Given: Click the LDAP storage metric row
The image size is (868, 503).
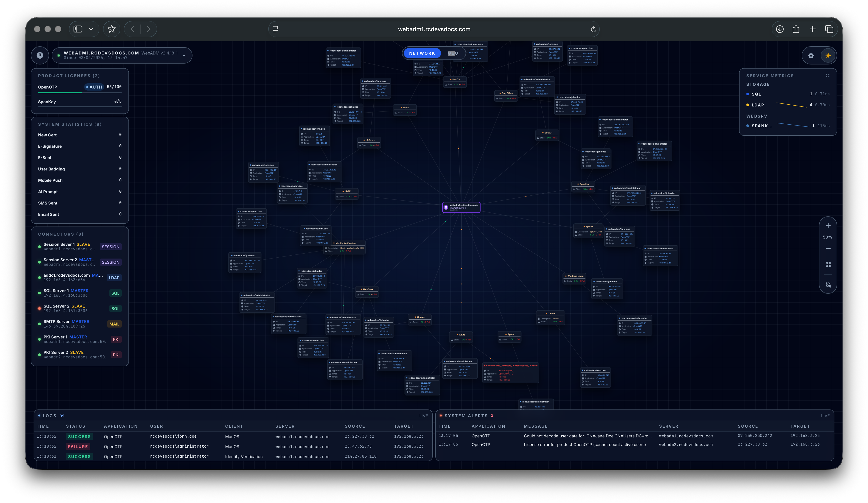Looking at the screenshot, I should (788, 105).
